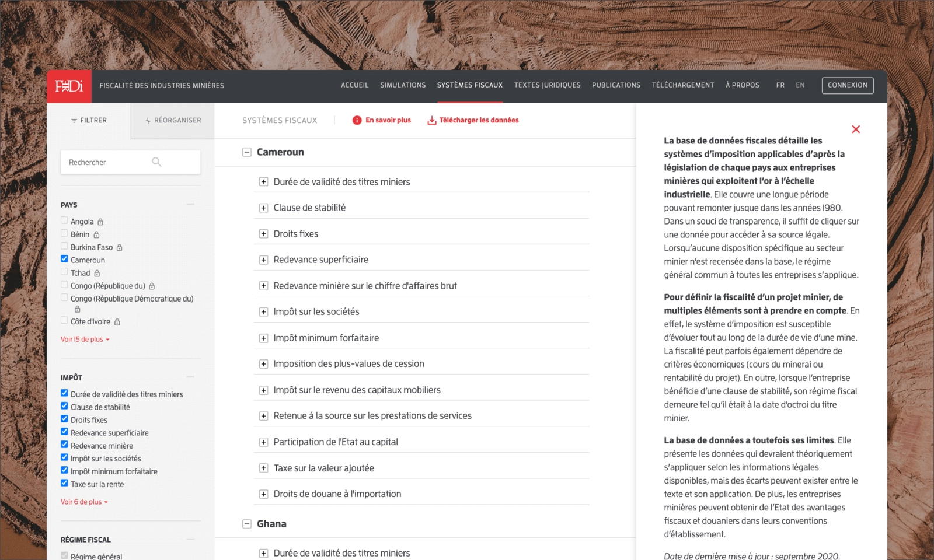Click lock icon under Congo (République Démocratique du)
The height and width of the screenshot is (560, 934).
click(x=77, y=309)
